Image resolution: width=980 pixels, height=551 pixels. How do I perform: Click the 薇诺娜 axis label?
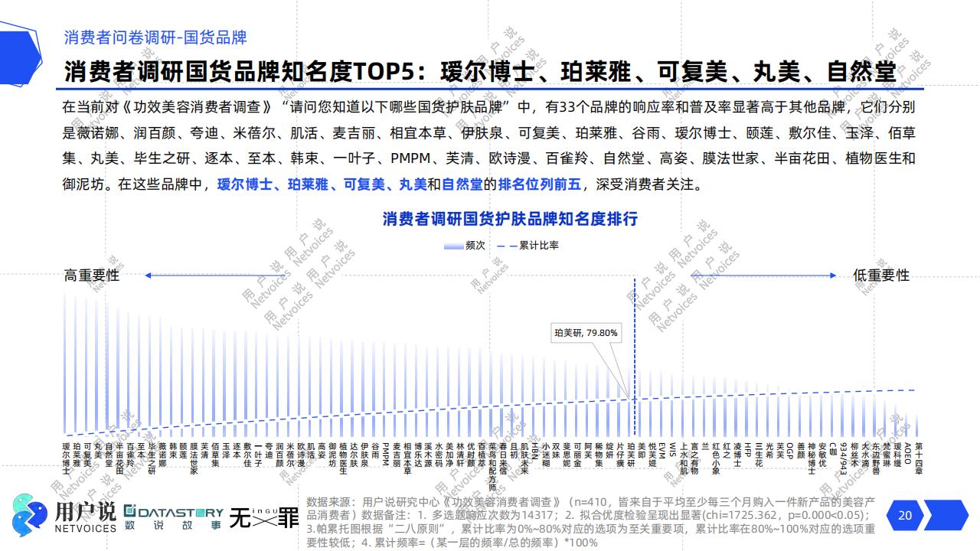coord(162,455)
